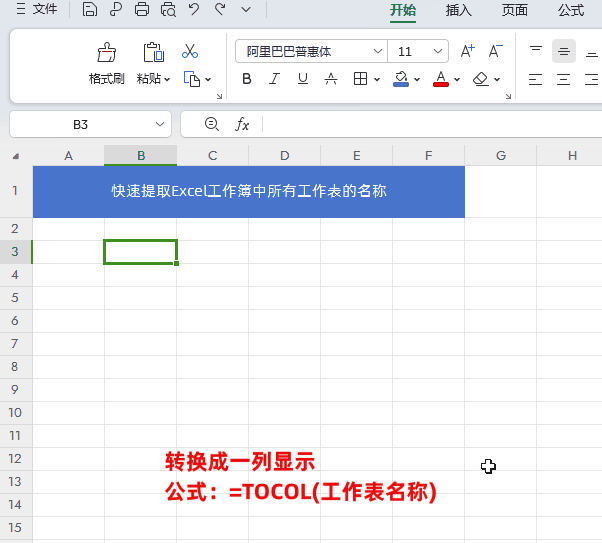Open the clipboard group dialog launcher
The height and width of the screenshot is (543, 602).
click(x=220, y=96)
